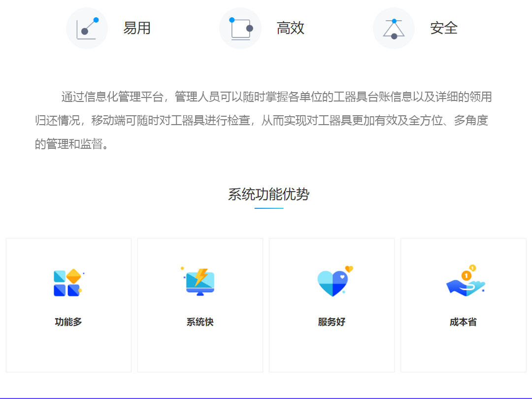The width and height of the screenshot is (532, 399).
Task: Select the 成本省 card title
Action: coord(463,322)
